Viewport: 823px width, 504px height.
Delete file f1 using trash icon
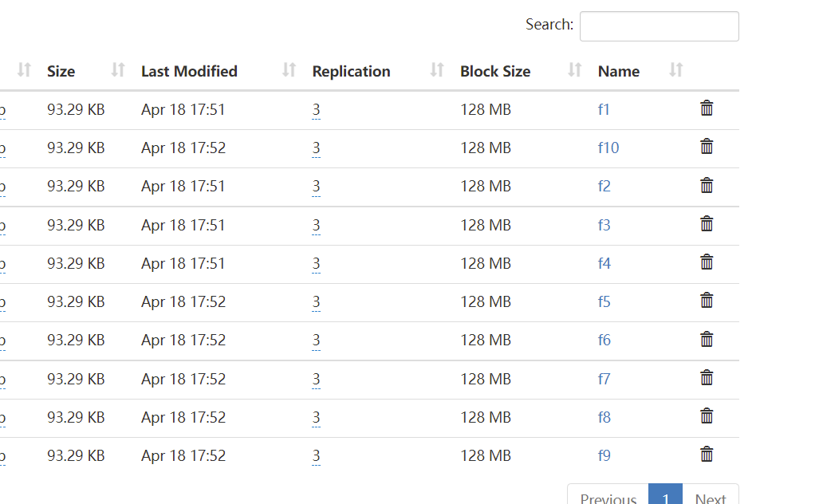(706, 108)
